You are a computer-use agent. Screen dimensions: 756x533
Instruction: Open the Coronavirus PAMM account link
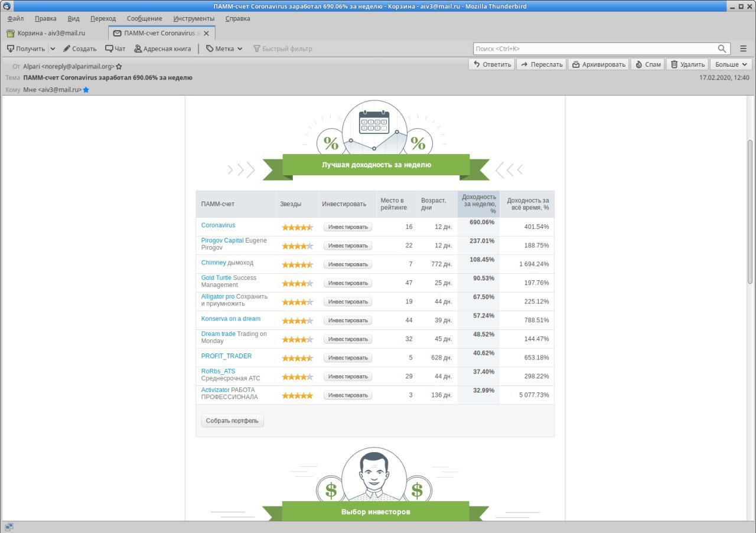(x=218, y=225)
